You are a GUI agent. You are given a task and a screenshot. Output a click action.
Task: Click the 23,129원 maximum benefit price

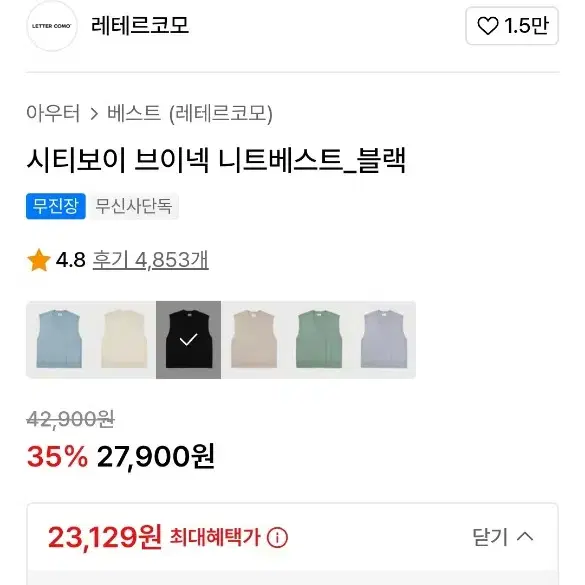click(105, 537)
